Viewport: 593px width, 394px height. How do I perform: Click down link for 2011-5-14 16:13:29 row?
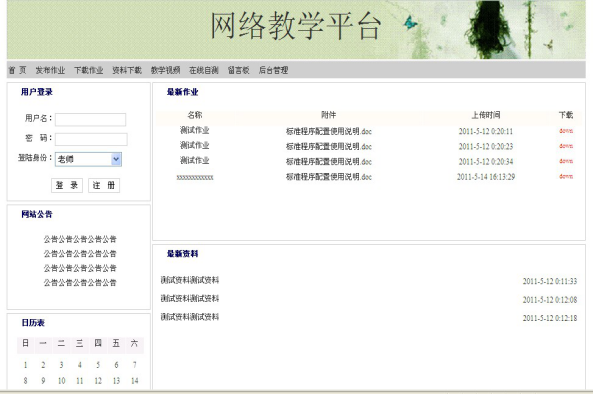pos(566,176)
